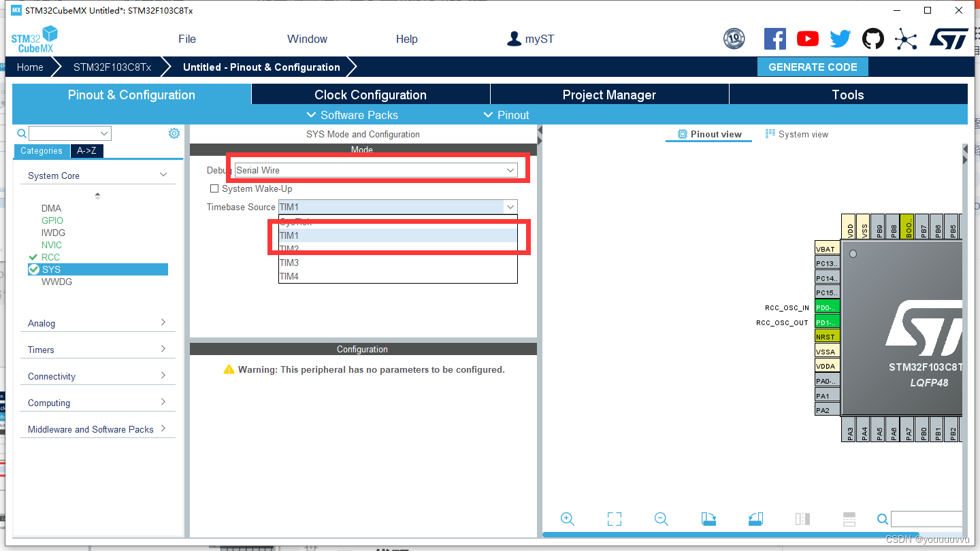Switch to Tools tab

coord(848,95)
